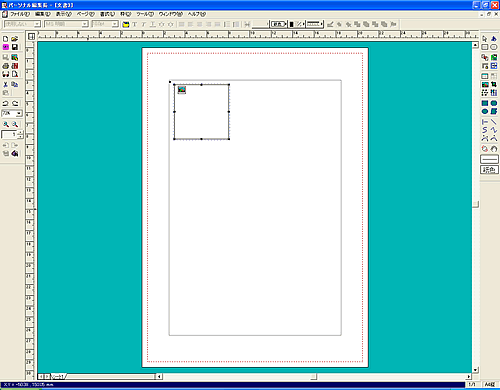Click the 紙色 paper color button
Image resolution: width=500 pixels, height=390 pixels.
[489, 170]
